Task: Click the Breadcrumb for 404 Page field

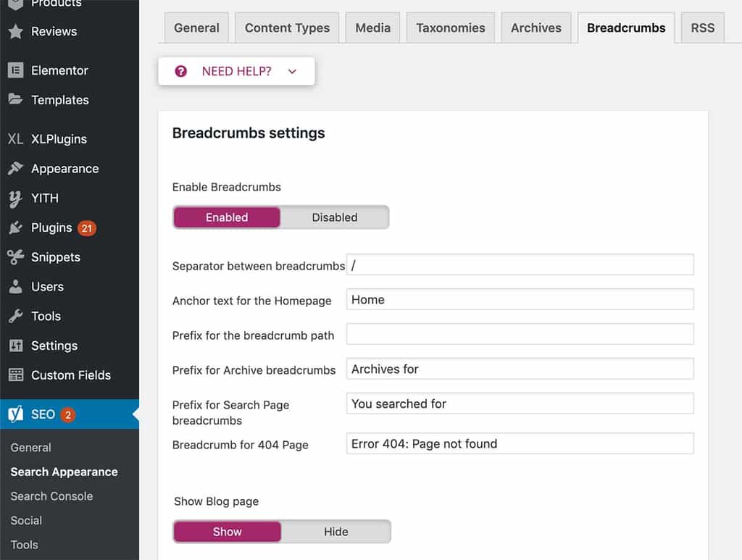Action: pyautogui.click(x=520, y=443)
